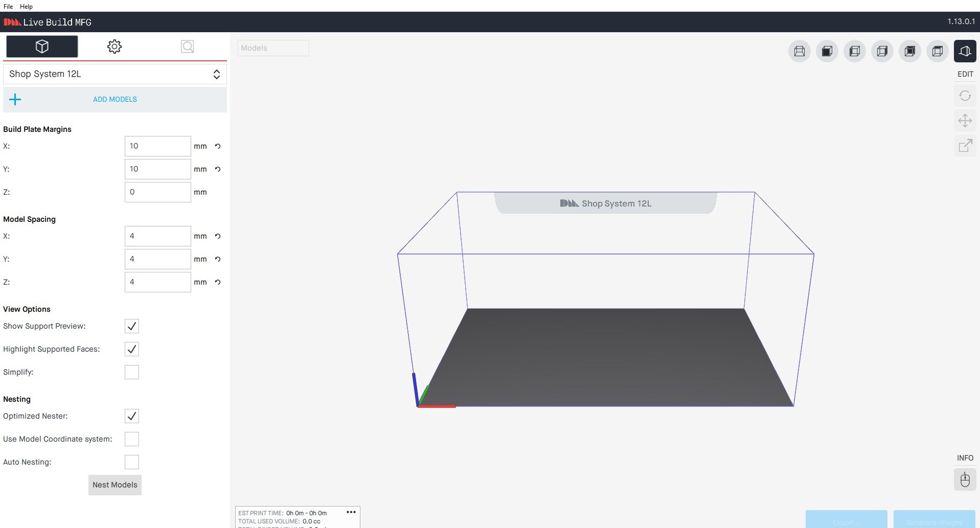980x528 pixels.
Task: Click the version number 1.13.0.1
Action: pyautogui.click(x=961, y=21)
